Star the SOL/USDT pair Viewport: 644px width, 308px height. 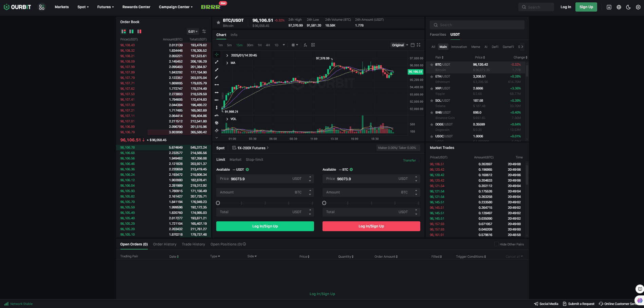(431, 101)
